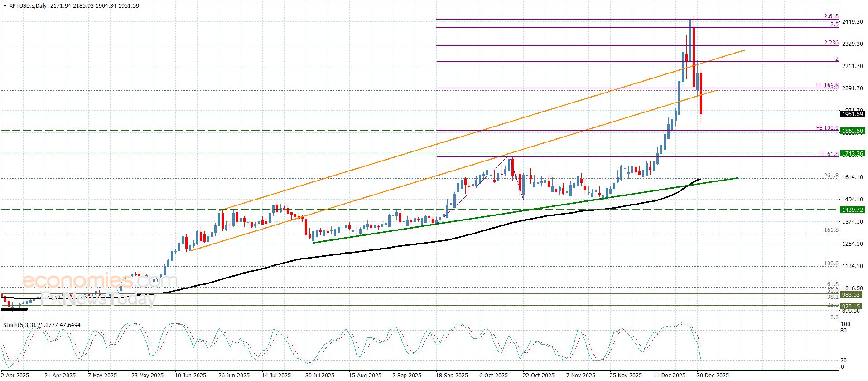Select the 2.618 Fibonacci level label
This screenshot has height=381, width=868.
click(831, 16)
